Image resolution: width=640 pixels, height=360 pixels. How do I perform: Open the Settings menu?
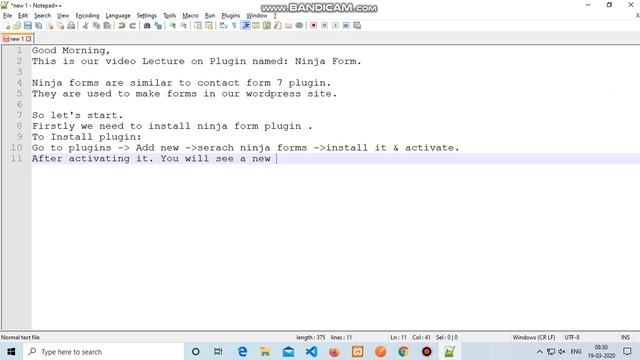(x=147, y=16)
